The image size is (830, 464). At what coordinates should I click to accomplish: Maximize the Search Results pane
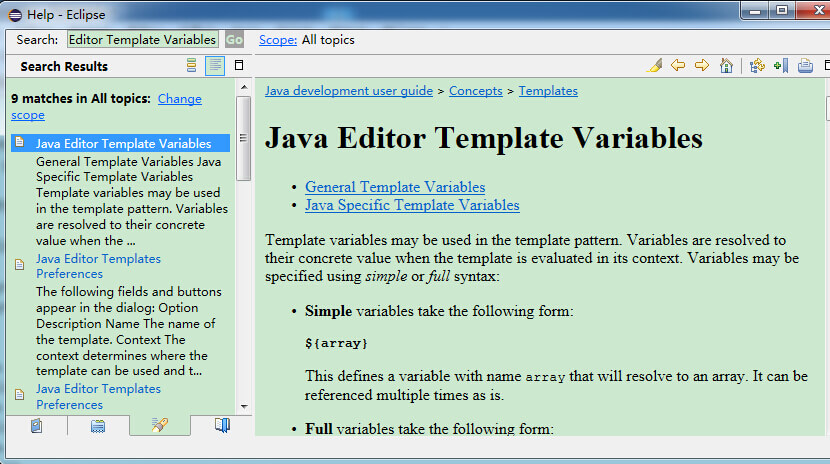point(239,66)
